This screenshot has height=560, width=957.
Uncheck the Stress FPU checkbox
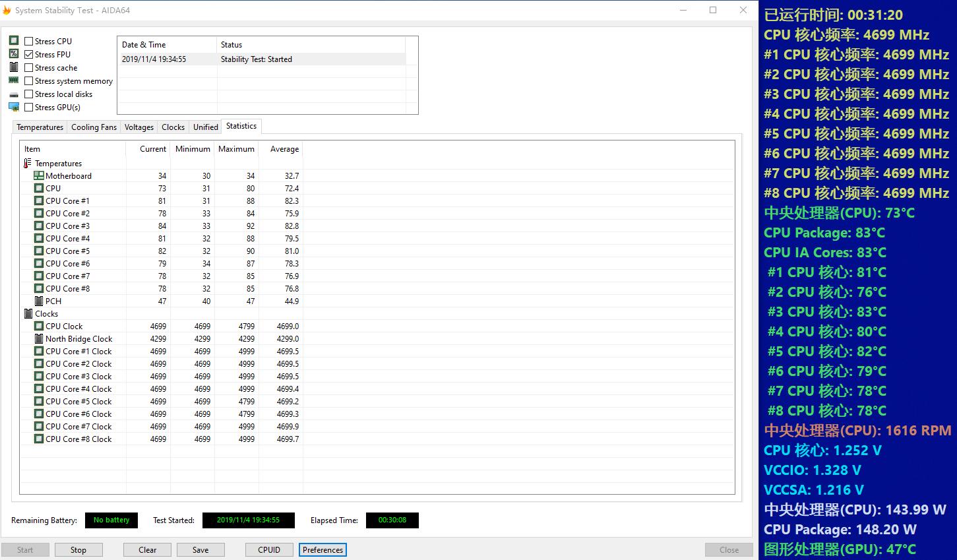(29, 54)
